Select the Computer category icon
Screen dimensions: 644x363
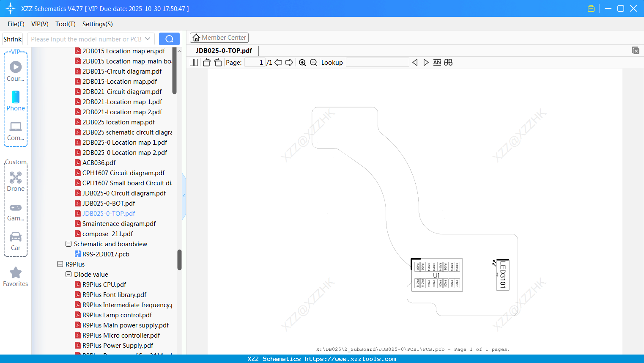point(16,131)
